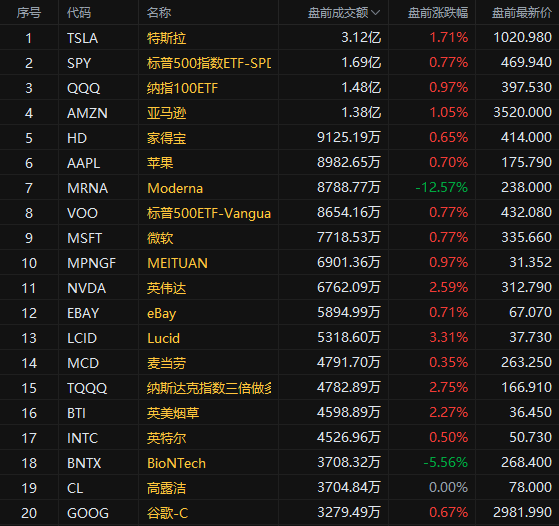Screen dimensions: 559x526
Task: Select the AAPL 苹果 row
Action: 280,162
